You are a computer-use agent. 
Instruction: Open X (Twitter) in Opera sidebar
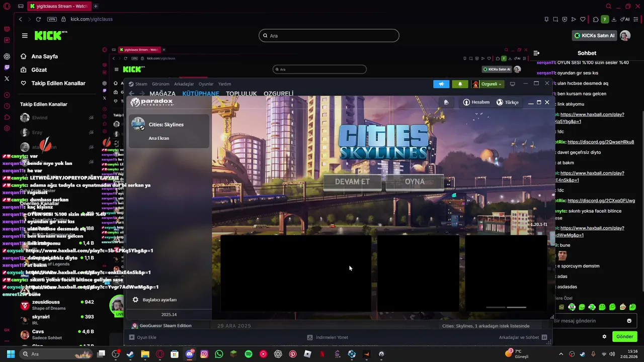pos(7,78)
